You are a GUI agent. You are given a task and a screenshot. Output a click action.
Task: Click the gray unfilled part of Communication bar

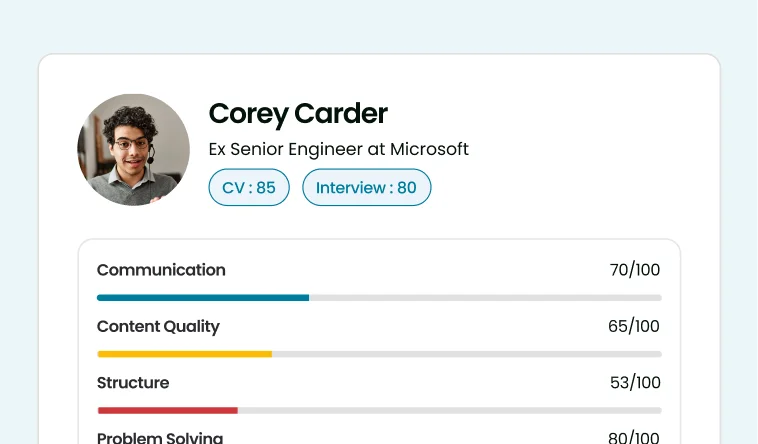(485, 298)
